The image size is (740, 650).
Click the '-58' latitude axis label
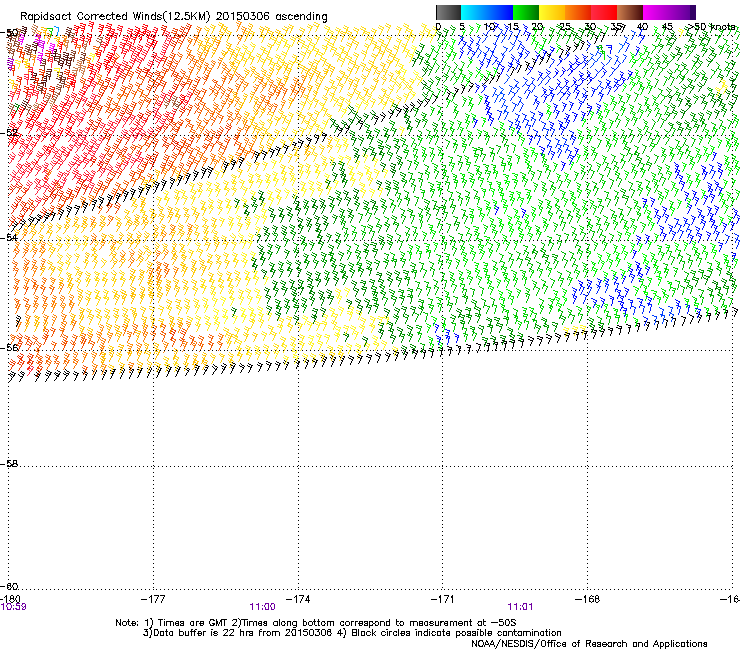point(10,464)
